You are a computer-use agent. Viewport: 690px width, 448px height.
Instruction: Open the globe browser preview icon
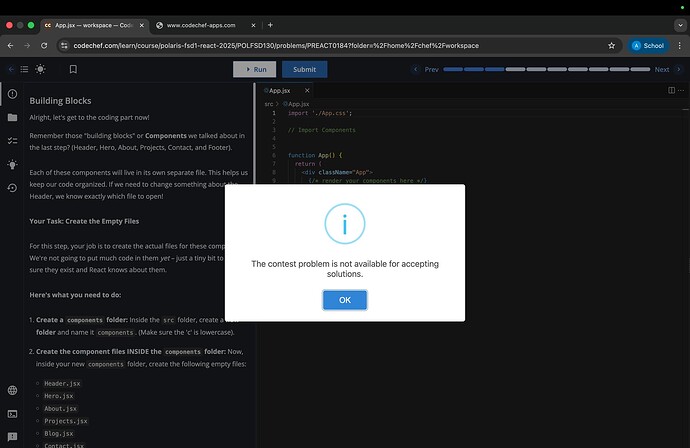point(12,390)
